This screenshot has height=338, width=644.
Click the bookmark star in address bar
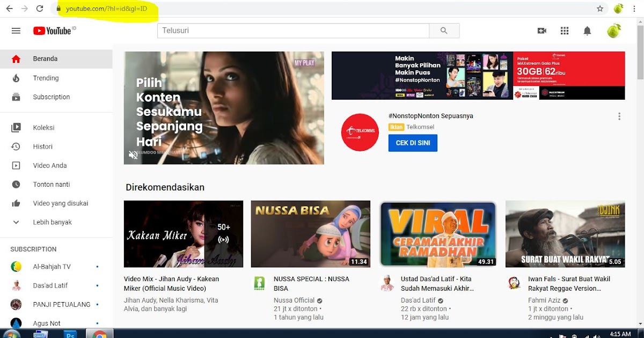point(599,9)
